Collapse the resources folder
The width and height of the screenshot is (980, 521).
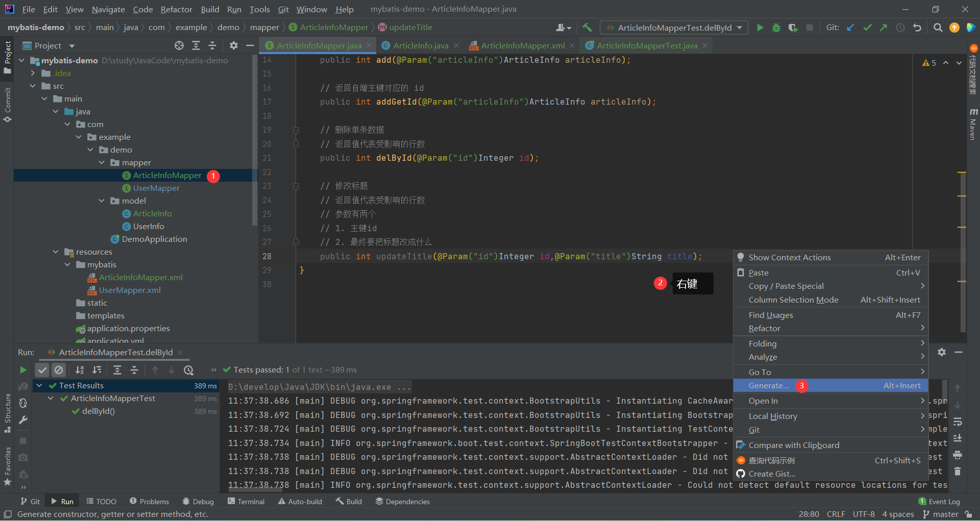[56, 252]
